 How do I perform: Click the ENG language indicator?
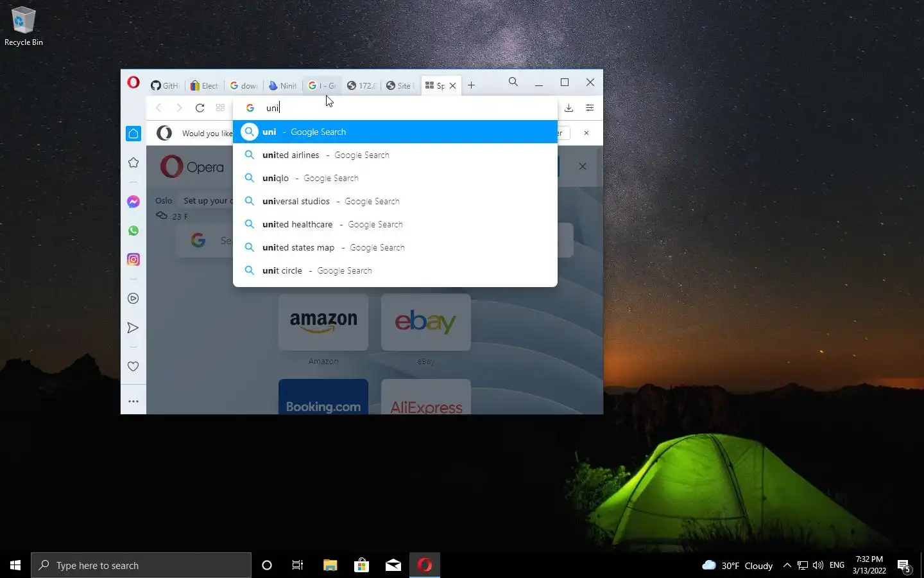pos(837,565)
